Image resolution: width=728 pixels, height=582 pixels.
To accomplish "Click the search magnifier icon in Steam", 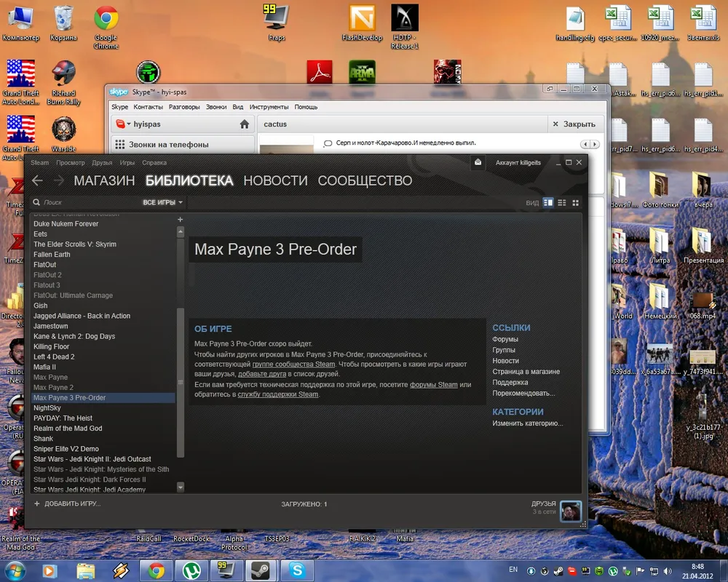I will [36, 202].
